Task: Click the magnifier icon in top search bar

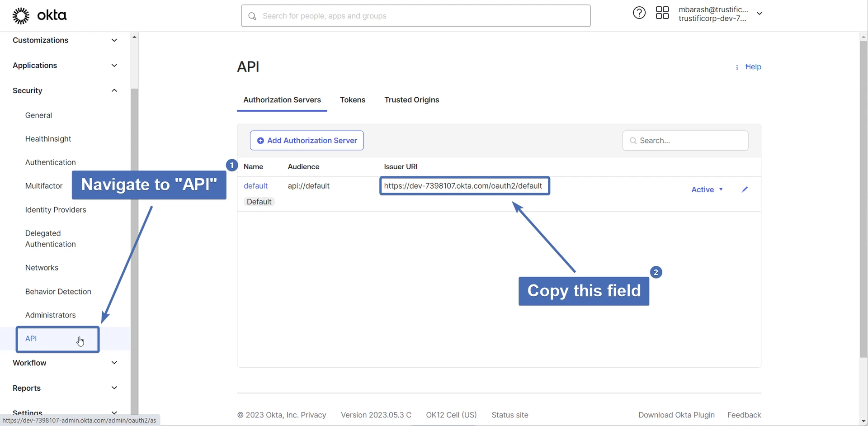Action: pos(252,16)
